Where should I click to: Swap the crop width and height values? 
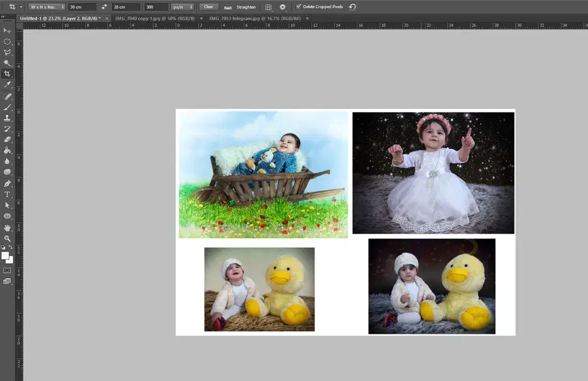tap(104, 7)
